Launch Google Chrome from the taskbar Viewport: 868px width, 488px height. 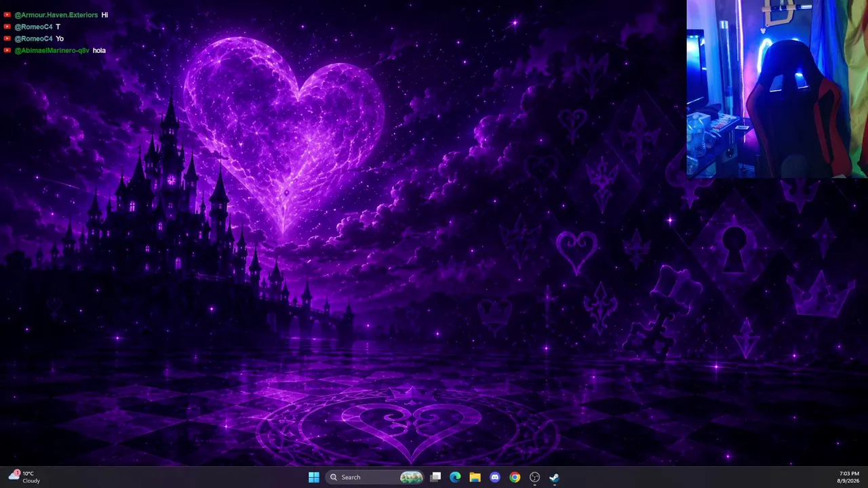(x=515, y=477)
